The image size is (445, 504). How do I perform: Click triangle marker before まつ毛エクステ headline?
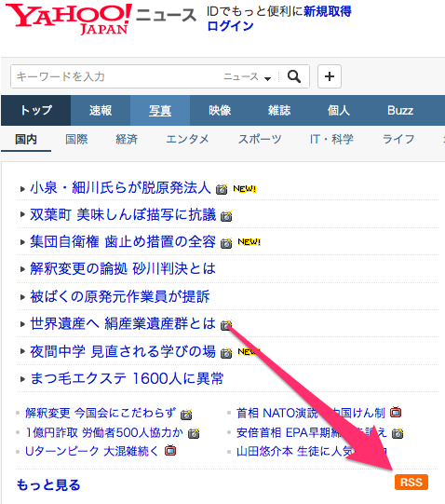(x=22, y=379)
